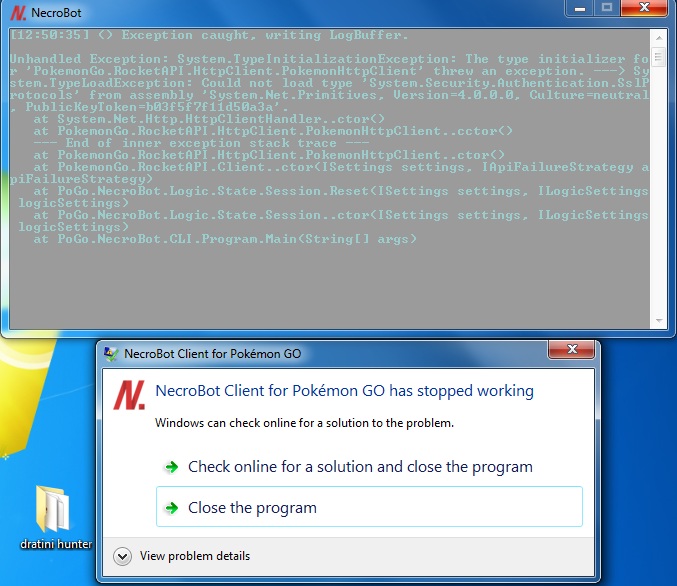The width and height of the screenshot is (677, 586).
Task: Click the large red N logo in the dialog
Action: point(129,395)
